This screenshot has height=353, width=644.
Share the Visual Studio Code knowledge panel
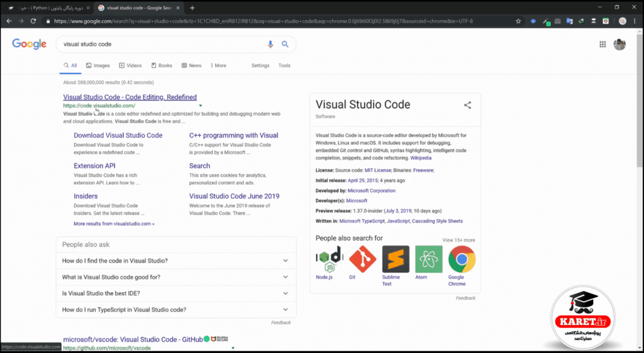click(x=467, y=105)
